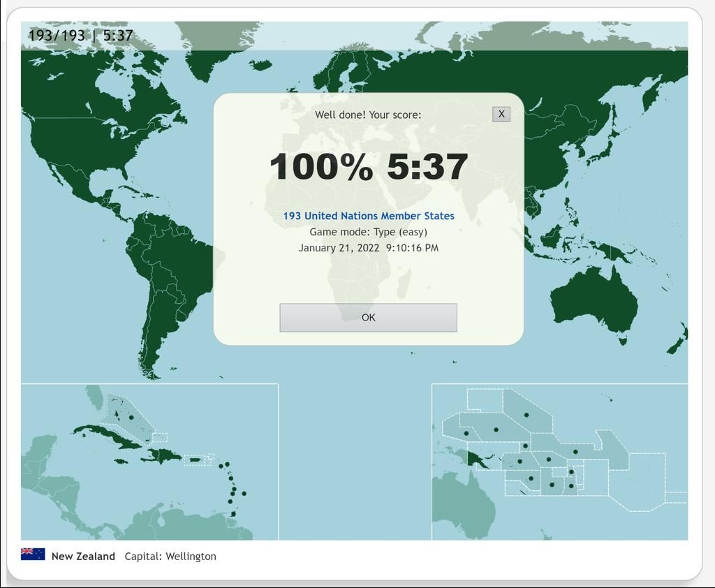
Task: Click the "100% 5:37" score text
Action: (369, 166)
